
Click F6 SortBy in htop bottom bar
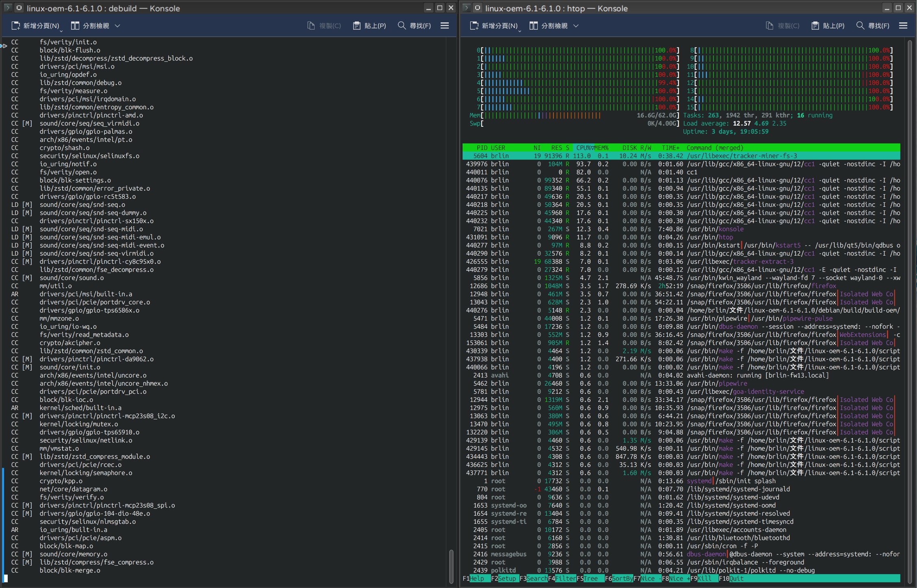[x=622, y=578]
